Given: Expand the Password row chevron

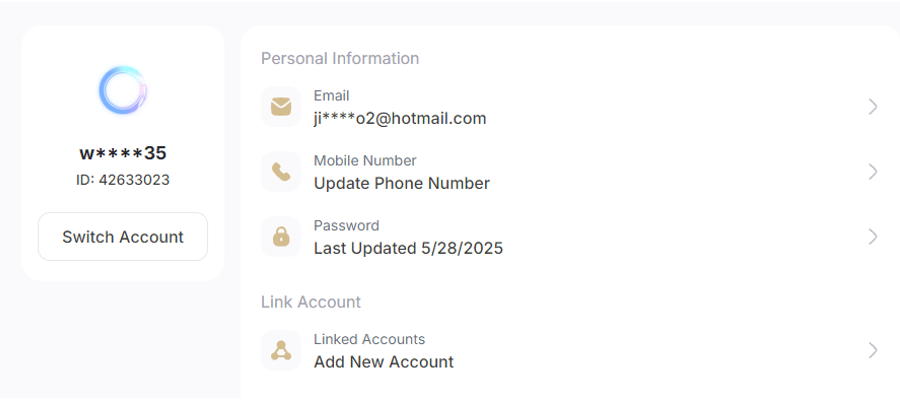Looking at the screenshot, I should 873,236.
